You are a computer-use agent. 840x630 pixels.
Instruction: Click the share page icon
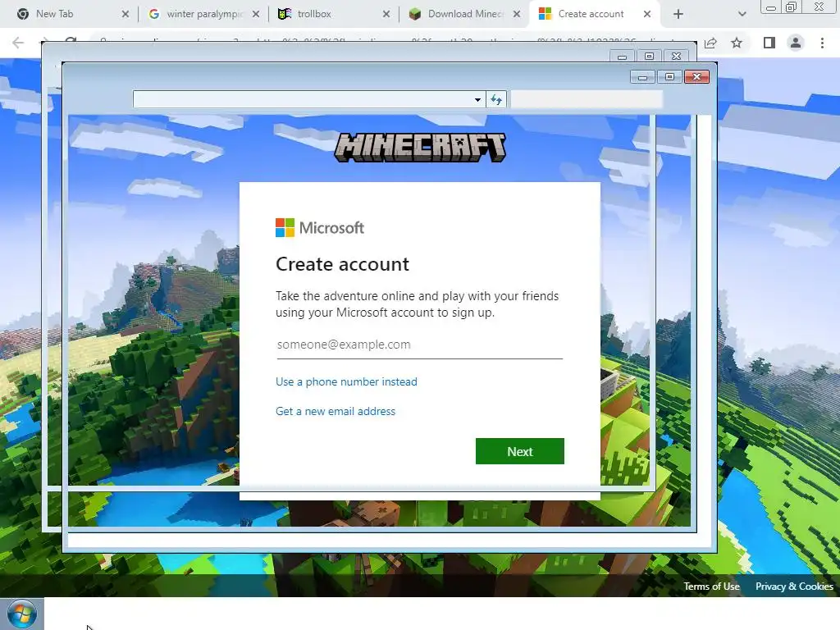pos(710,43)
